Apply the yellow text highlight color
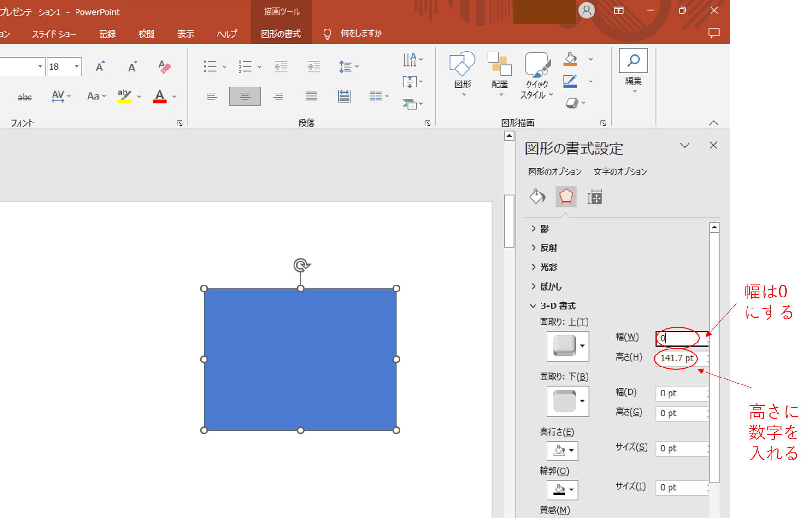Viewport: 812px width, 518px height. click(x=124, y=96)
